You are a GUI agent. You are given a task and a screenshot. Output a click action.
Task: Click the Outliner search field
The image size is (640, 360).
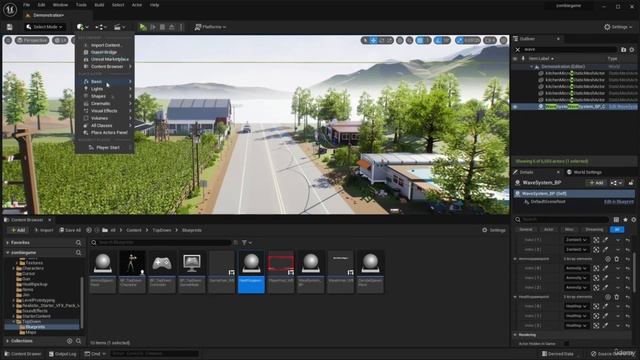570,49
